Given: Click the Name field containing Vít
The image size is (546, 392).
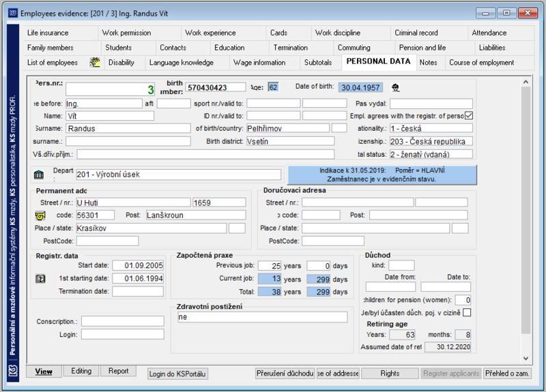Looking at the screenshot, I should (110, 116).
